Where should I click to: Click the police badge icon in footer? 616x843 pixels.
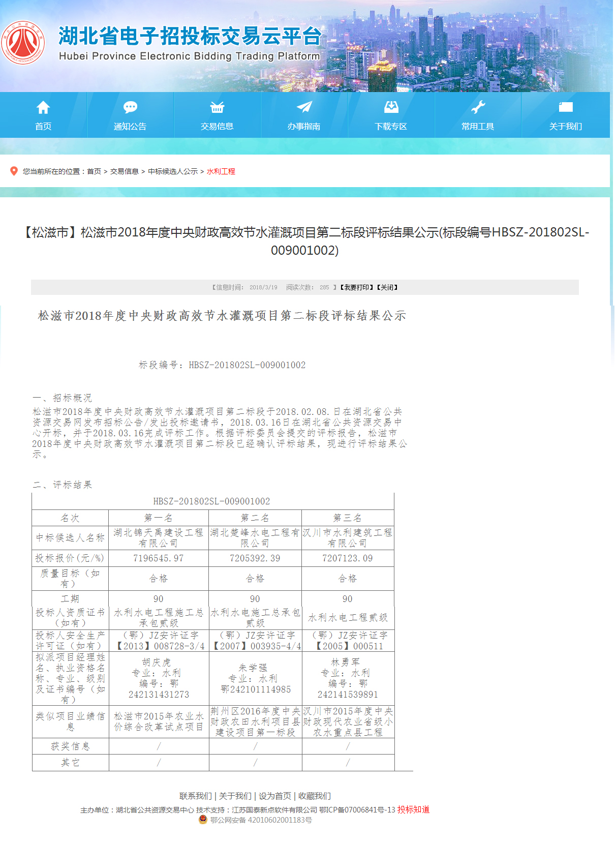(203, 820)
